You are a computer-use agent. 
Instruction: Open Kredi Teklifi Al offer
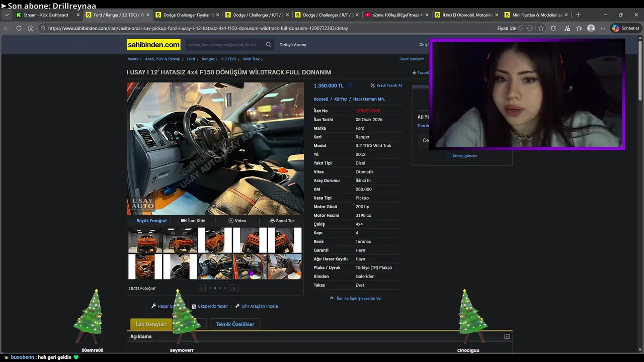(386, 85)
